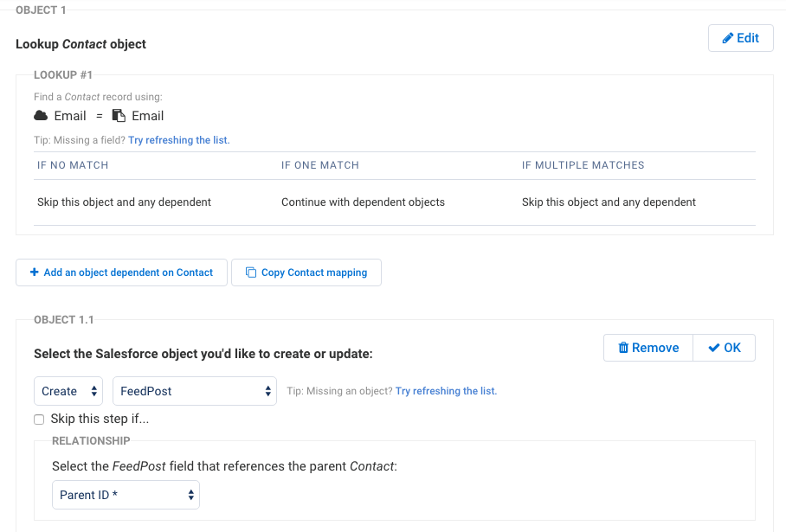
Task: Click 'Skip this object' under If No Match
Action: (x=124, y=202)
